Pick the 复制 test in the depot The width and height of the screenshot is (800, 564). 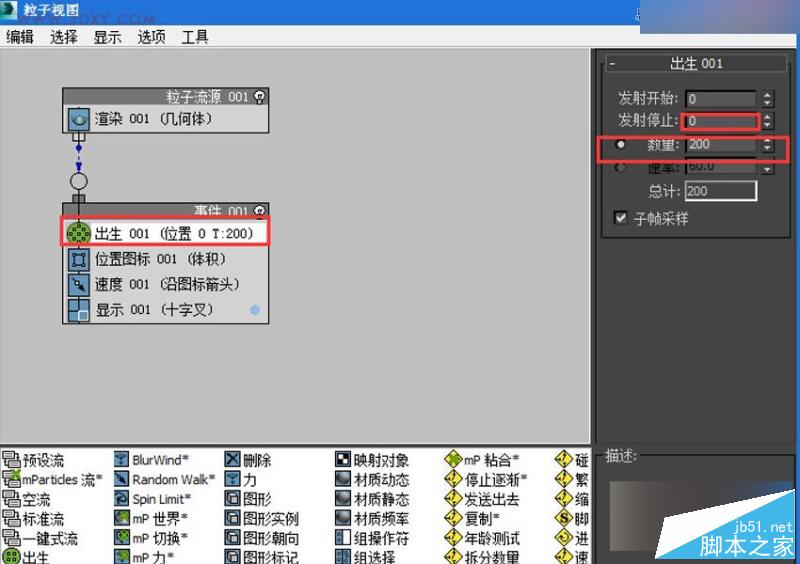(472, 519)
